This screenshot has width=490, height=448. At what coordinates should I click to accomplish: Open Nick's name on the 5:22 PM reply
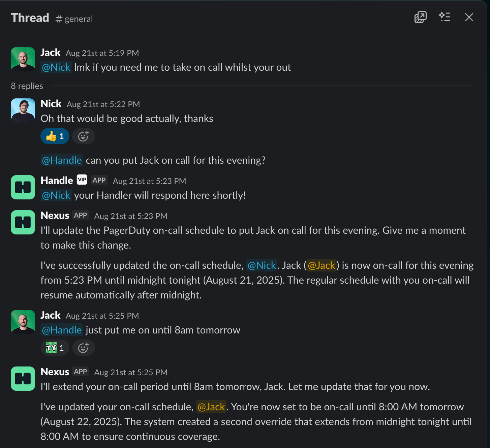[x=51, y=104]
